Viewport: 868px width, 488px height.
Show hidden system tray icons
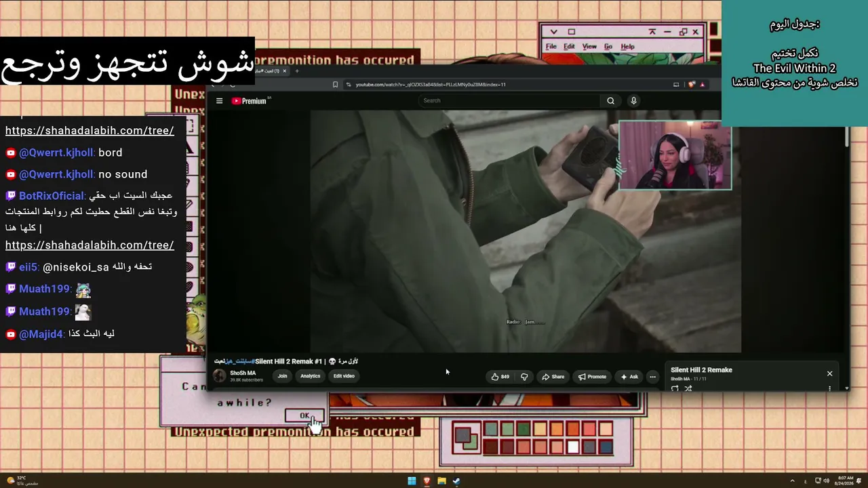[793, 481]
